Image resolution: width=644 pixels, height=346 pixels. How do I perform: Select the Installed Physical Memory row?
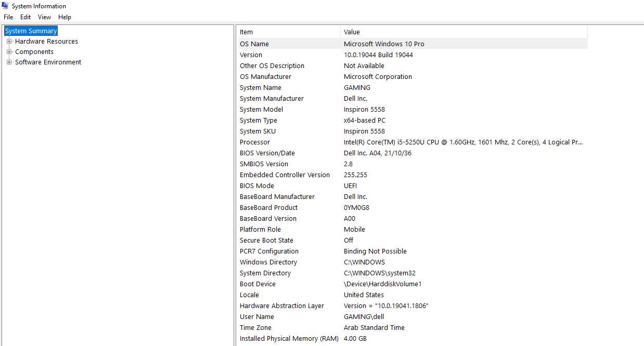click(286, 338)
